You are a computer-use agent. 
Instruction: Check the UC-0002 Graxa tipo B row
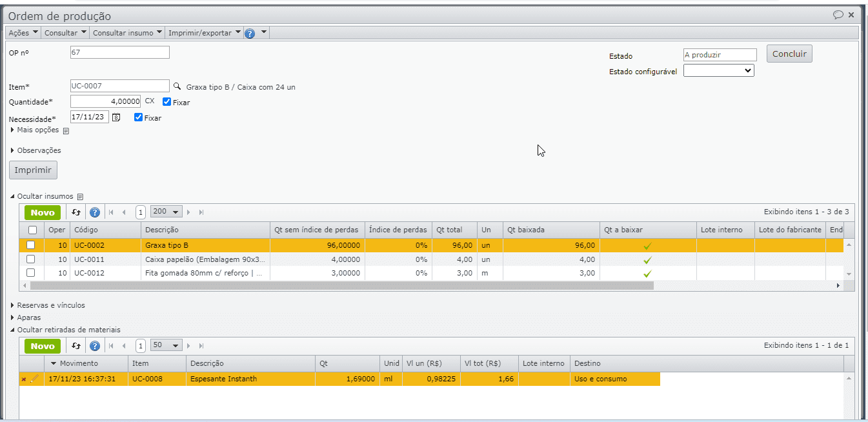point(30,245)
